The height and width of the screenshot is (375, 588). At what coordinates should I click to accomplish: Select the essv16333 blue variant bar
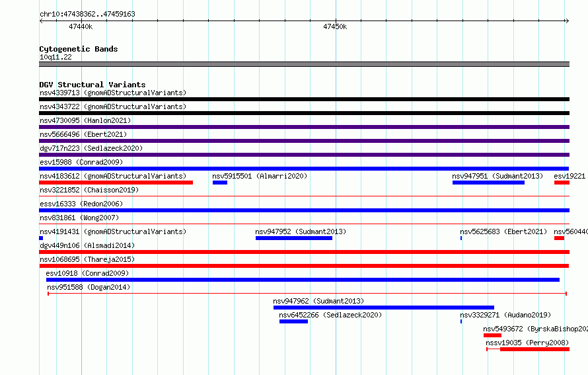coord(304,210)
